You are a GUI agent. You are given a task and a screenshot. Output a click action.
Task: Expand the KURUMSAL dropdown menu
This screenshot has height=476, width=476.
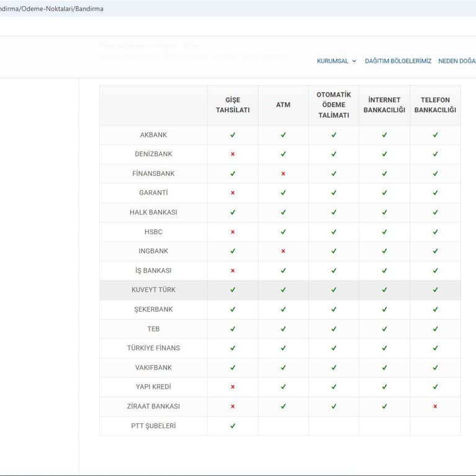point(337,61)
